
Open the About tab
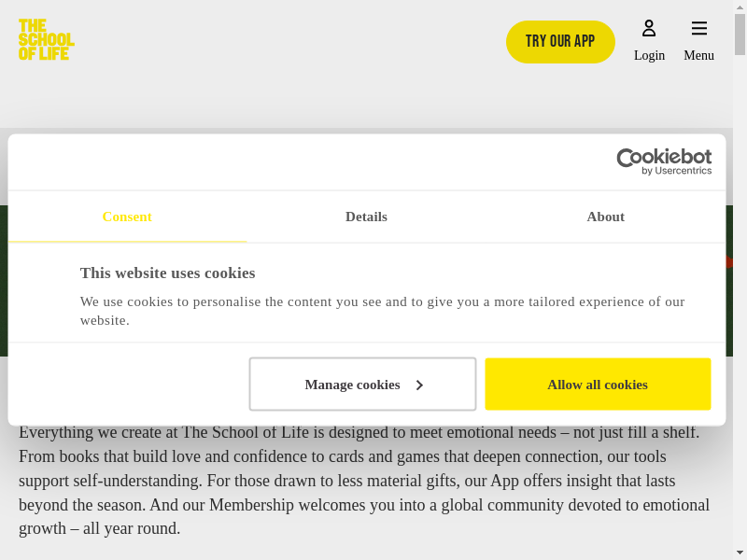coord(605,217)
